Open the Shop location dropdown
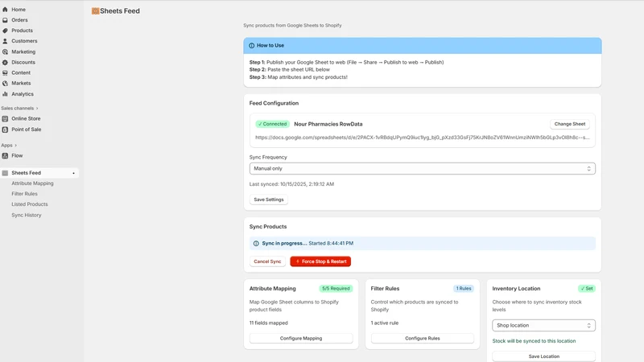The width and height of the screenshot is (644, 362). tap(543, 326)
